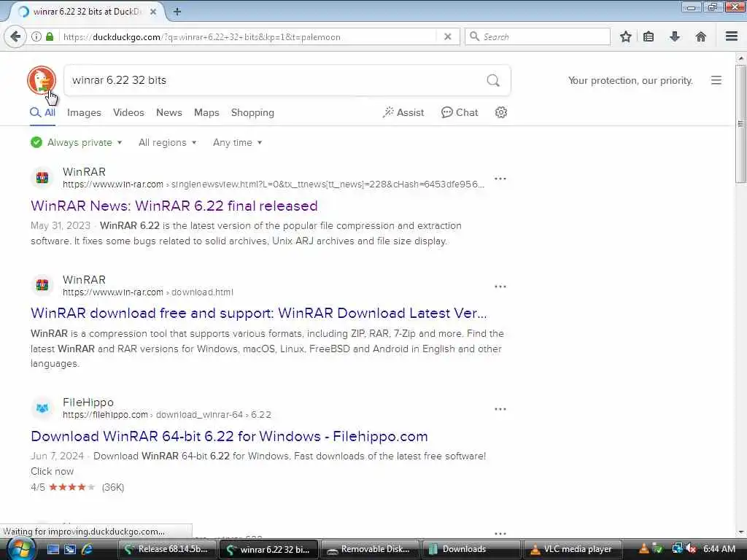
Task: Open the Windows Start orb
Action: click(x=20, y=548)
